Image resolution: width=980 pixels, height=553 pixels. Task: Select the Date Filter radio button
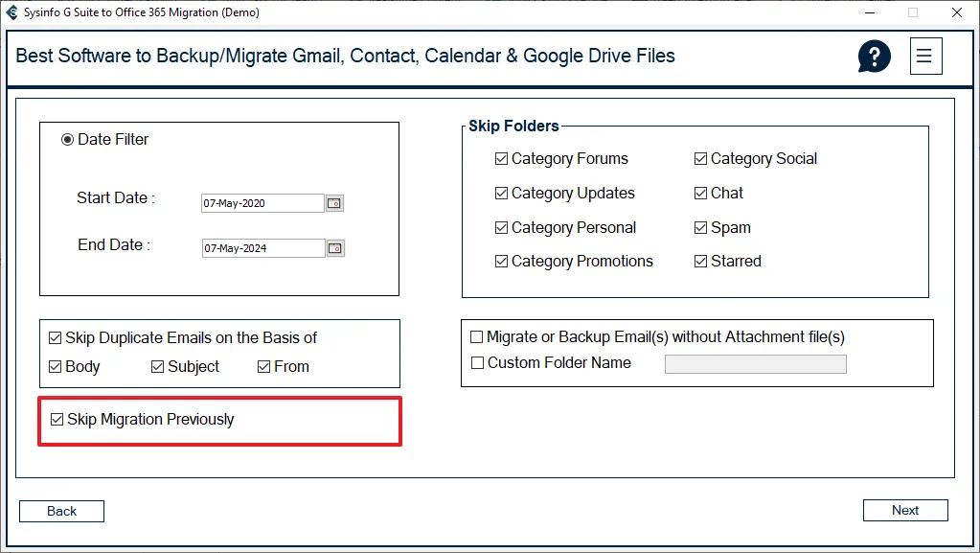pyautogui.click(x=67, y=140)
